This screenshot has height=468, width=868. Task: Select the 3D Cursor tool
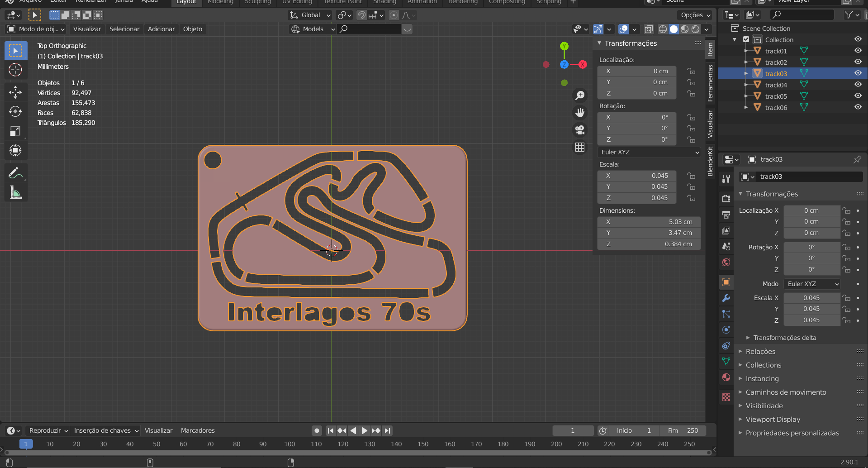pos(15,70)
